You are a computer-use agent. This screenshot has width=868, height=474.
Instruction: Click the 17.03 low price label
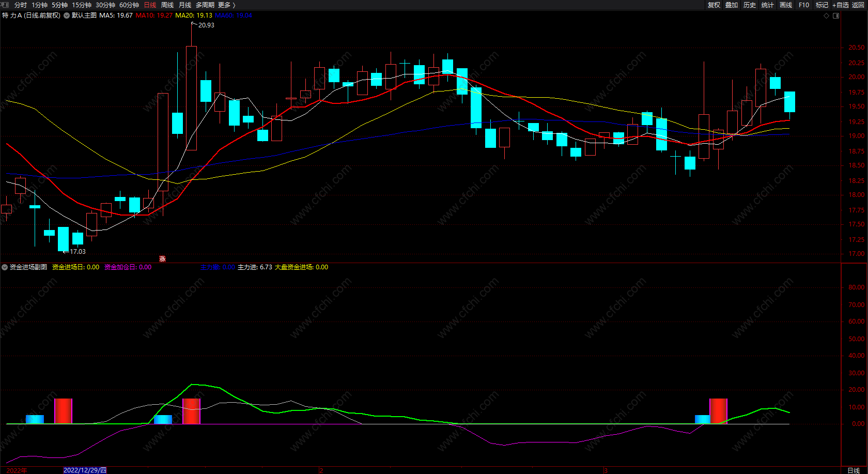[x=78, y=252]
